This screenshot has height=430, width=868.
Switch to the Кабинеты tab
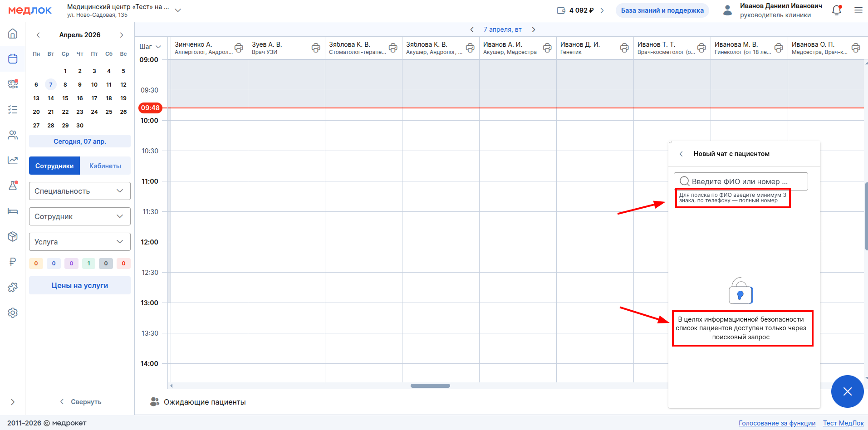click(105, 166)
